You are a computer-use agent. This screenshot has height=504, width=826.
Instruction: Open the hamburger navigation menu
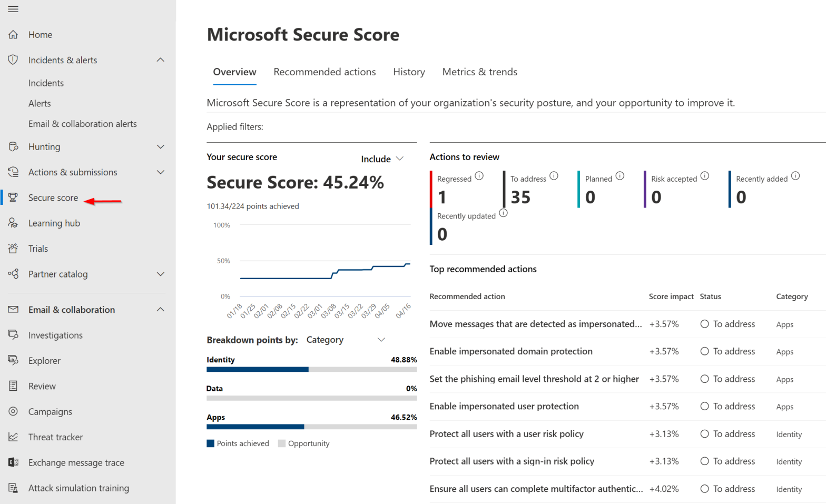13,9
